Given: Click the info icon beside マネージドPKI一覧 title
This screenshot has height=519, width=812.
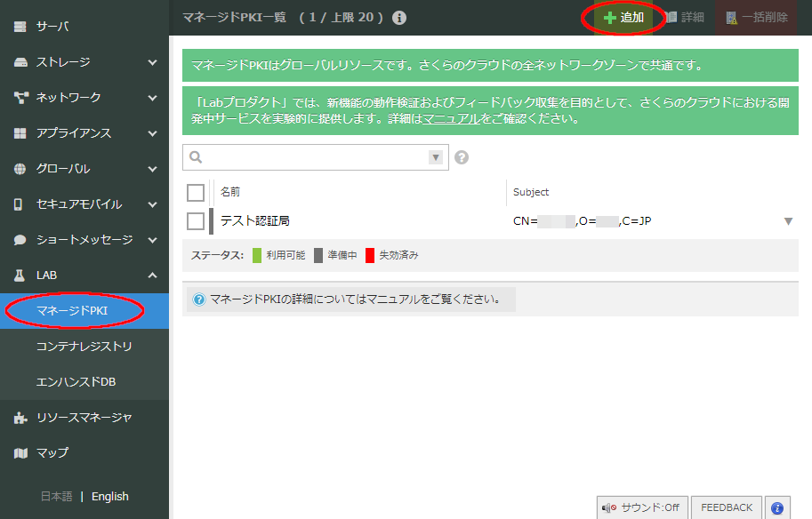Looking at the screenshot, I should (x=399, y=16).
